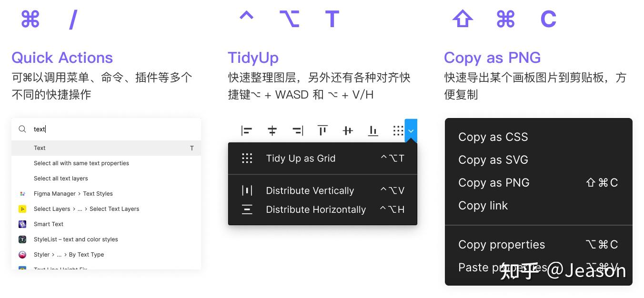The height and width of the screenshot is (298, 644).
Task: Select Tidy Up as Grid
Action: 322,159
